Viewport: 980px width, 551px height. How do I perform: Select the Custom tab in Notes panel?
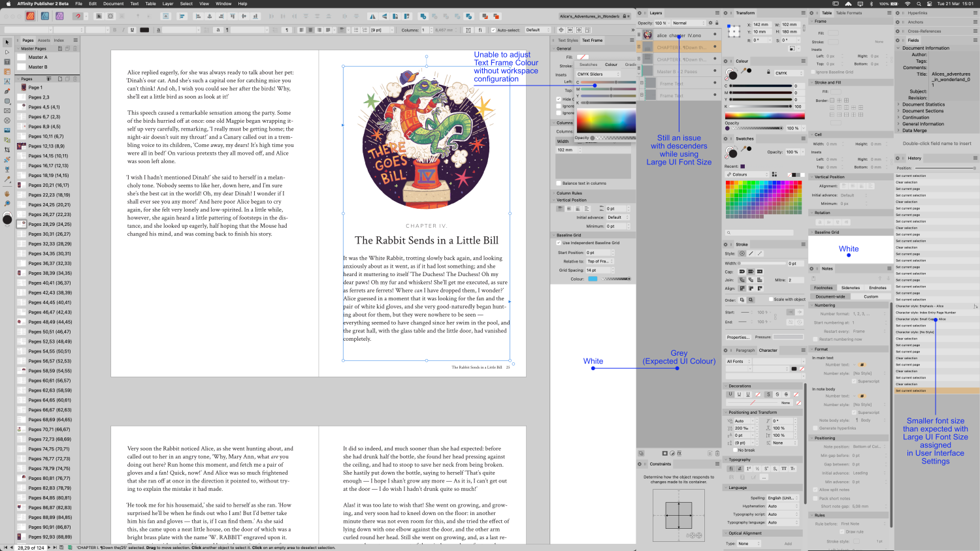pos(870,296)
